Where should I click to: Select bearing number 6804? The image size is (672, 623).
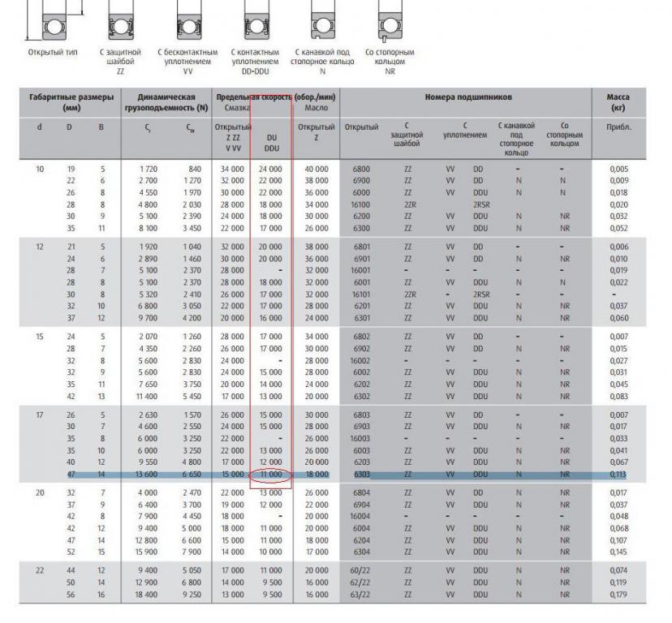[x=361, y=493]
